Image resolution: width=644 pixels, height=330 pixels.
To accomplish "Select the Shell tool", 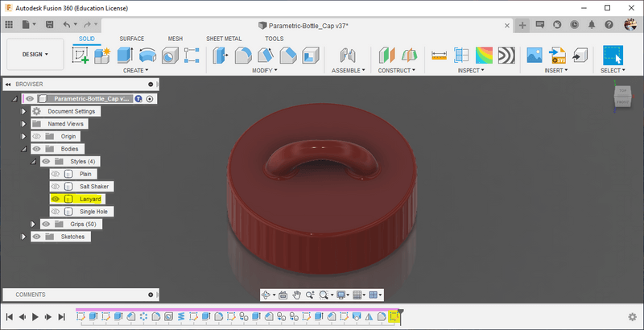I will coord(311,55).
